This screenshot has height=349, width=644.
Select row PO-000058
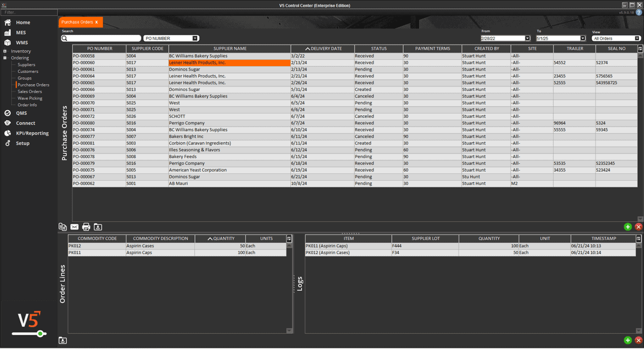pos(354,56)
